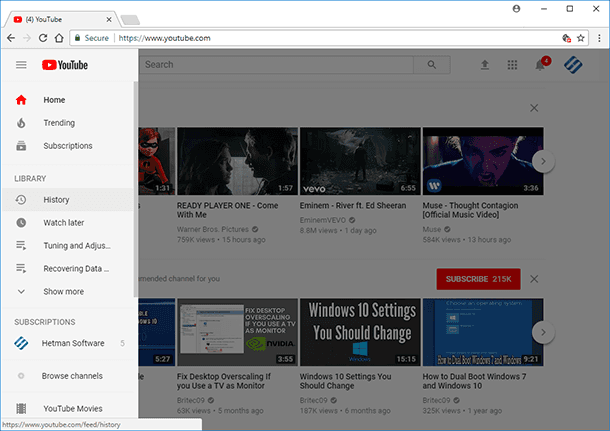The image size is (610, 431).
Task: Open account avatar menu
Action: click(x=573, y=65)
